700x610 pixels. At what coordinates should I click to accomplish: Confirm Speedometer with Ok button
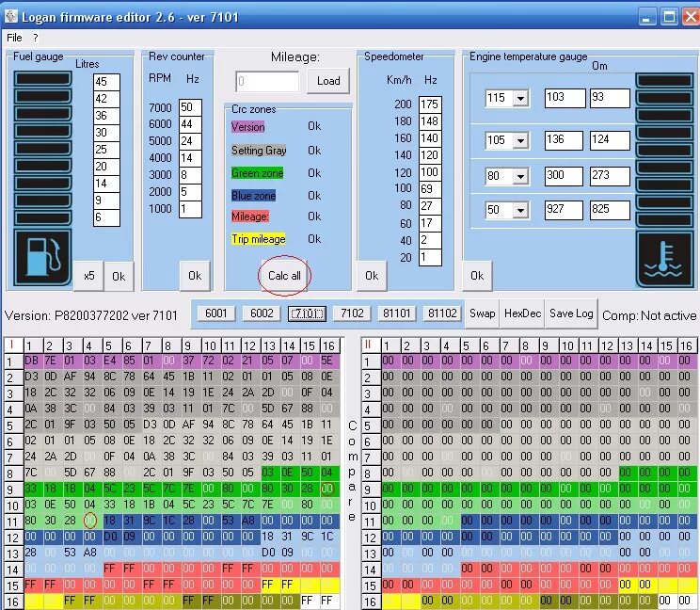(x=372, y=276)
